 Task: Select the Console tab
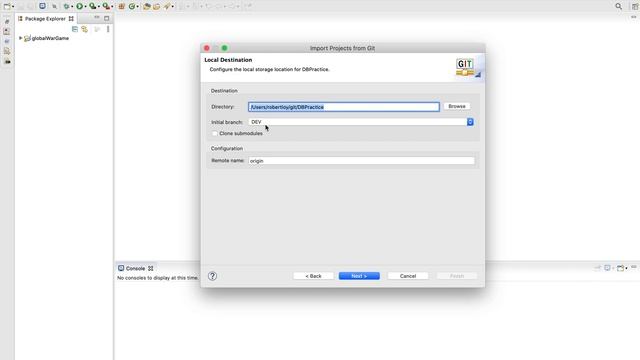135,268
